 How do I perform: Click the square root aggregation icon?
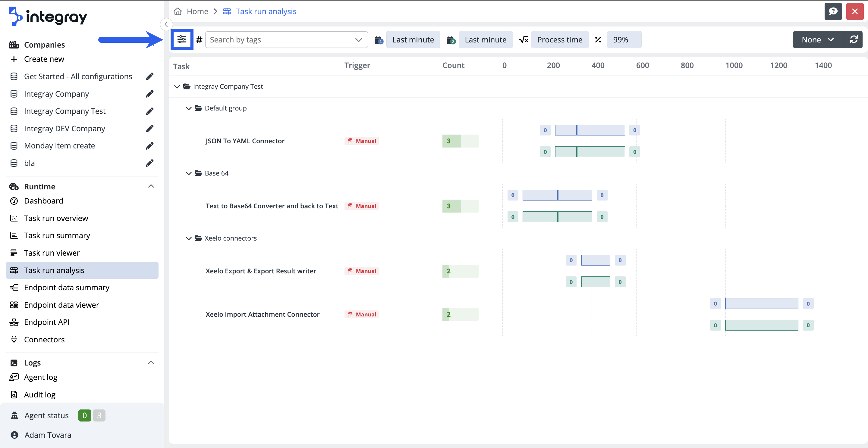(x=523, y=39)
